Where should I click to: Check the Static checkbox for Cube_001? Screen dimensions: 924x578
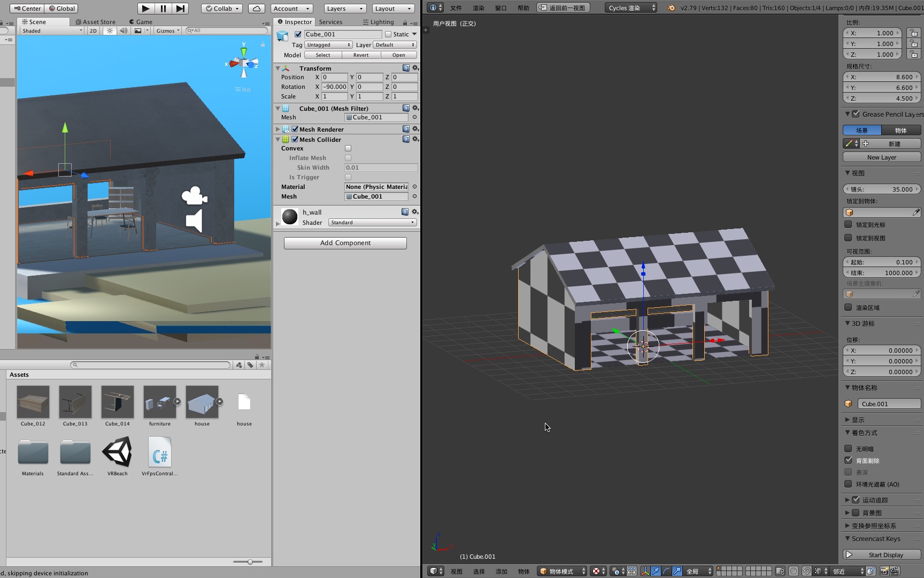click(x=389, y=34)
